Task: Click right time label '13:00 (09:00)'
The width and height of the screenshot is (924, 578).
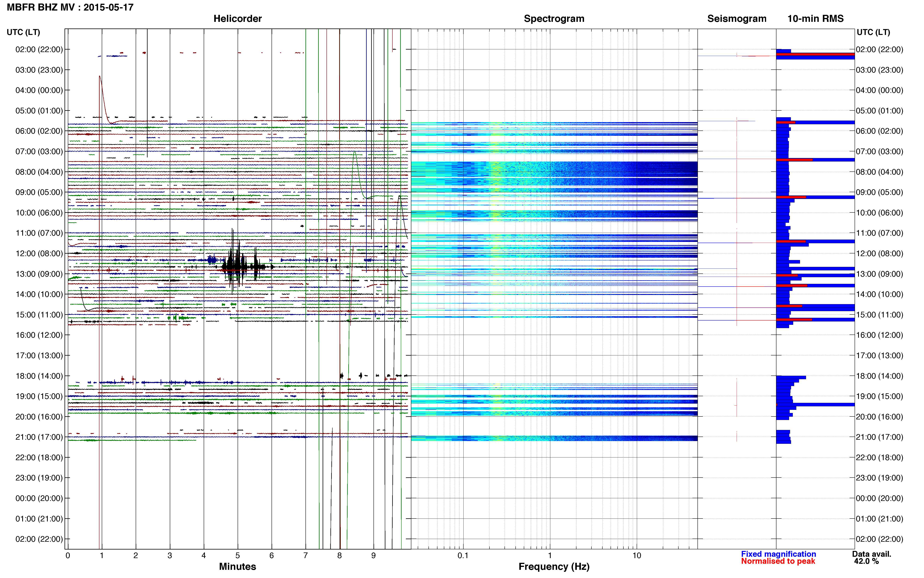Action: pos(879,274)
